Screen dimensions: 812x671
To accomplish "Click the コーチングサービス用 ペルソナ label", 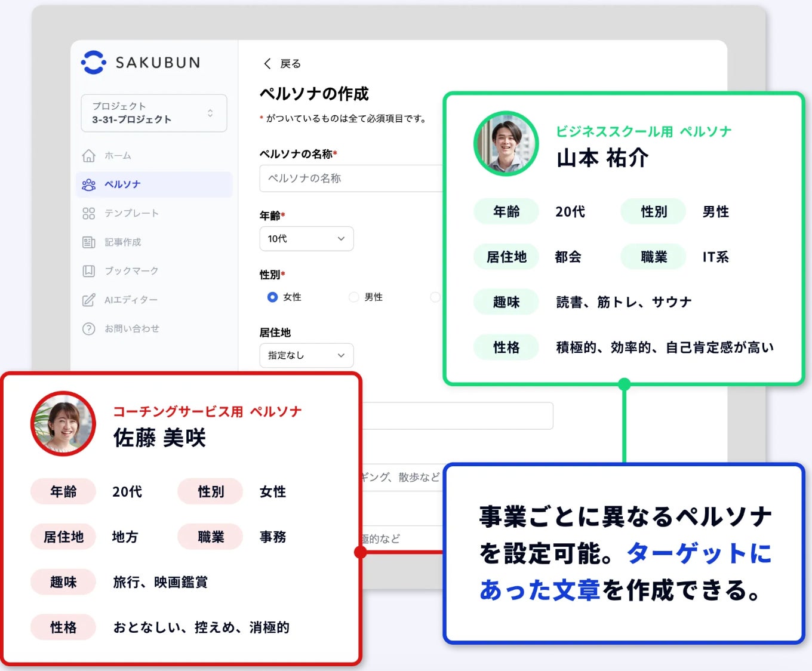I will point(207,411).
